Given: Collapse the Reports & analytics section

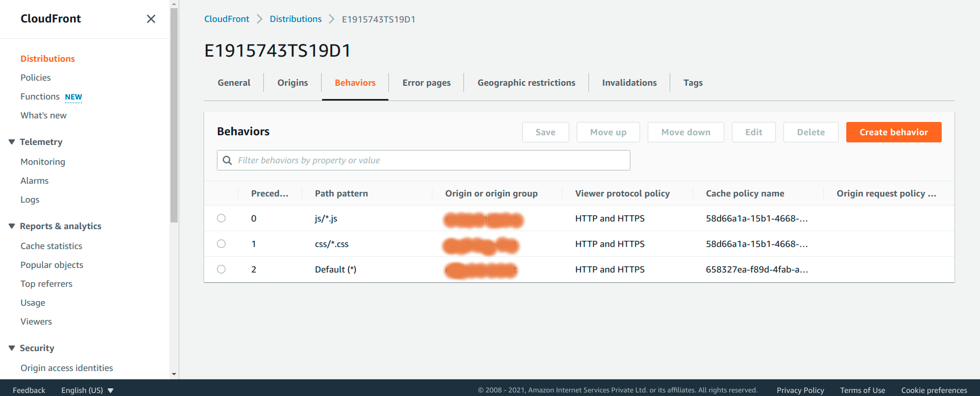Looking at the screenshot, I should [x=12, y=226].
